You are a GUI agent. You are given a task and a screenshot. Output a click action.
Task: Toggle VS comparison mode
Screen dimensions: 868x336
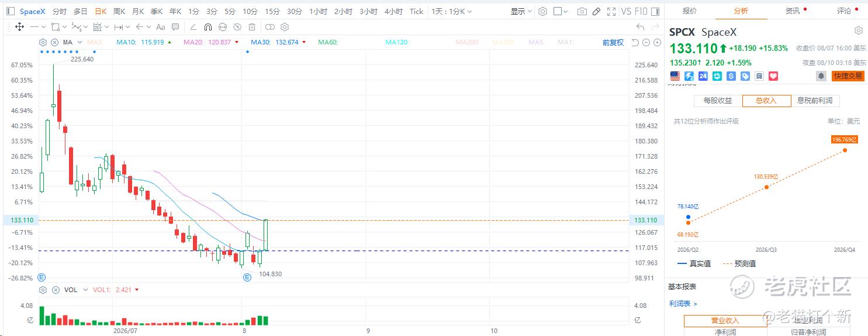[x=626, y=11]
